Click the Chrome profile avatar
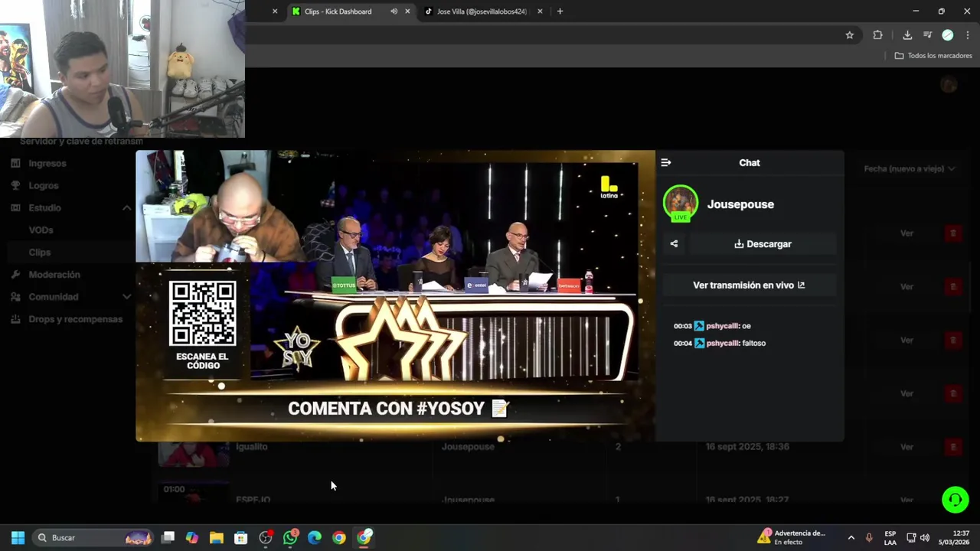This screenshot has width=980, height=551. tap(947, 35)
